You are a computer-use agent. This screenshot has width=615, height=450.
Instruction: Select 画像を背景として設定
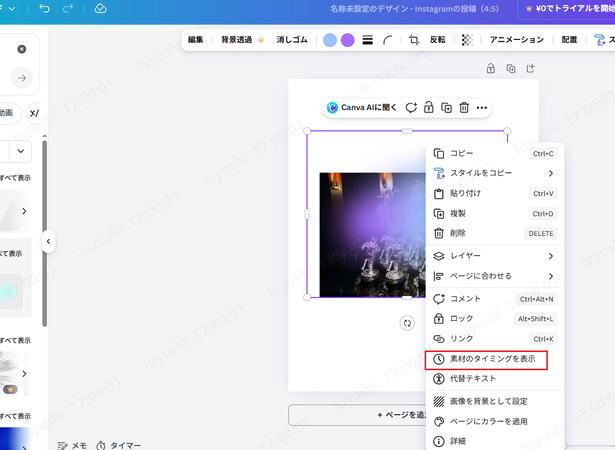pyautogui.click(x=495, y=401)
